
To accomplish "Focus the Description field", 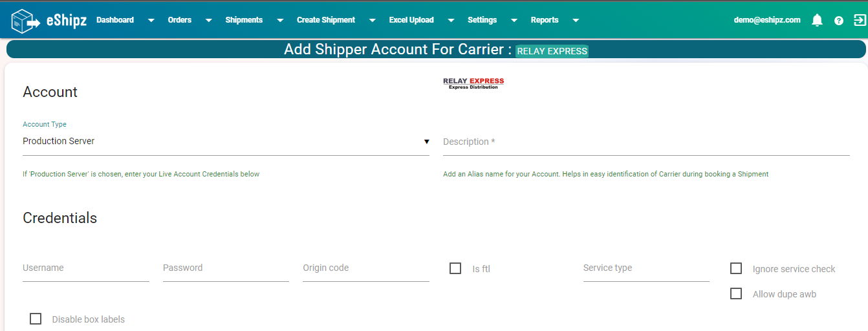I will click(x=646, y=142).
